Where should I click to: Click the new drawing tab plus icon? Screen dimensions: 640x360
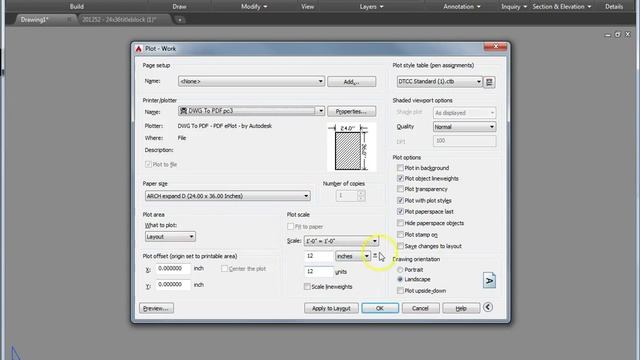point(180,20)
